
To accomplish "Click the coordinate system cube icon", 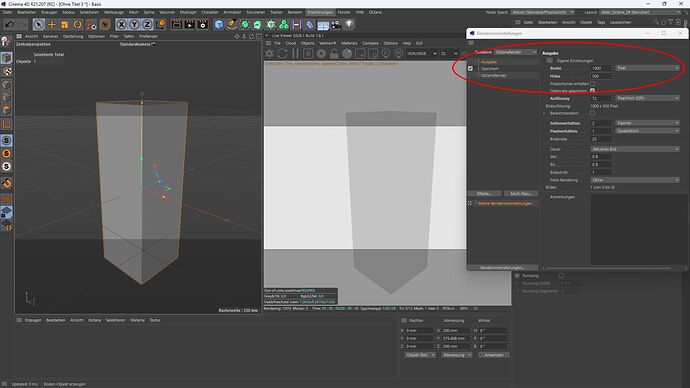I will 161,24.
